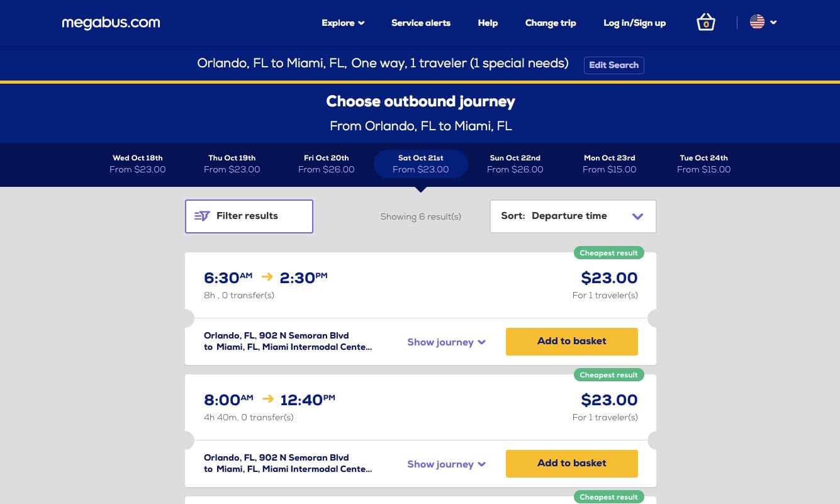This screenshot has height=504, width=840.
Task: Open Log in/Sign up
Action: coord(634,23)
